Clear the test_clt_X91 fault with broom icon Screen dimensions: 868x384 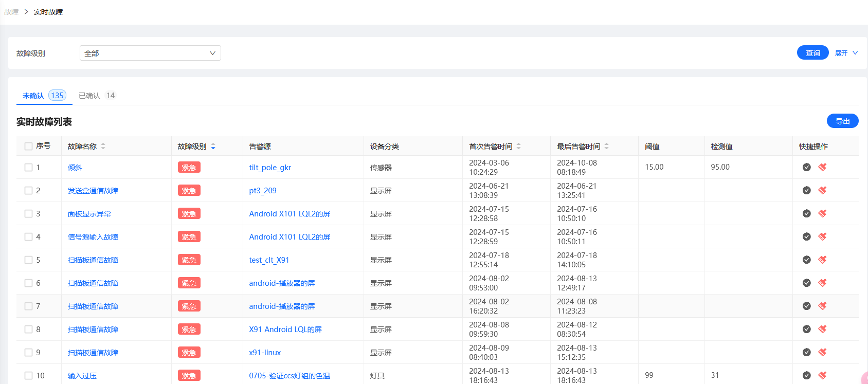pos(822,260)
